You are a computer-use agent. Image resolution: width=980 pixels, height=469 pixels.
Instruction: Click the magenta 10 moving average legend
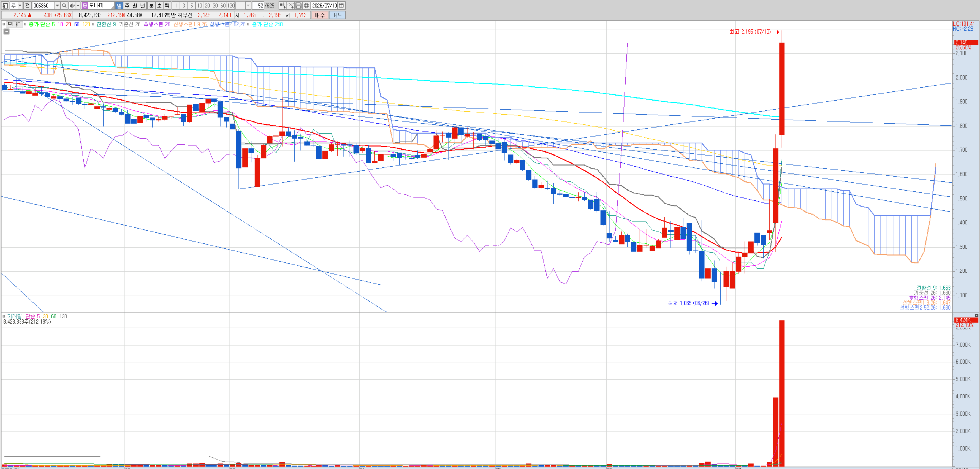coord(61,24)
